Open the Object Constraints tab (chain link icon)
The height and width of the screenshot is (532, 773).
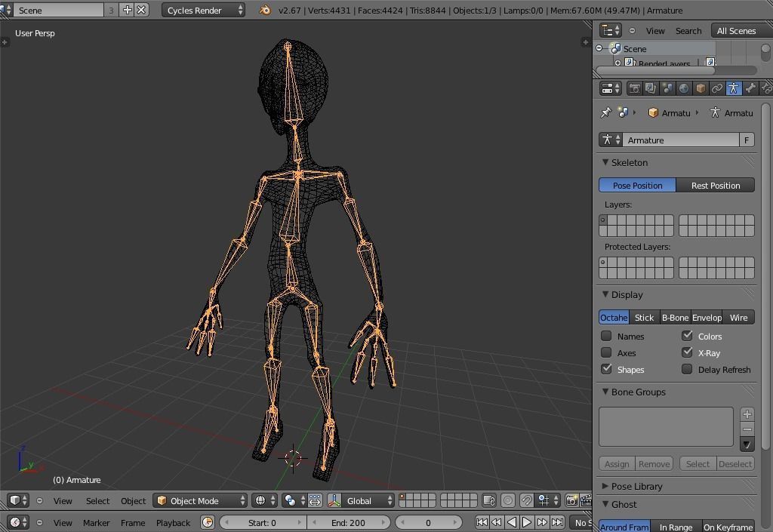tap(717, 88)
